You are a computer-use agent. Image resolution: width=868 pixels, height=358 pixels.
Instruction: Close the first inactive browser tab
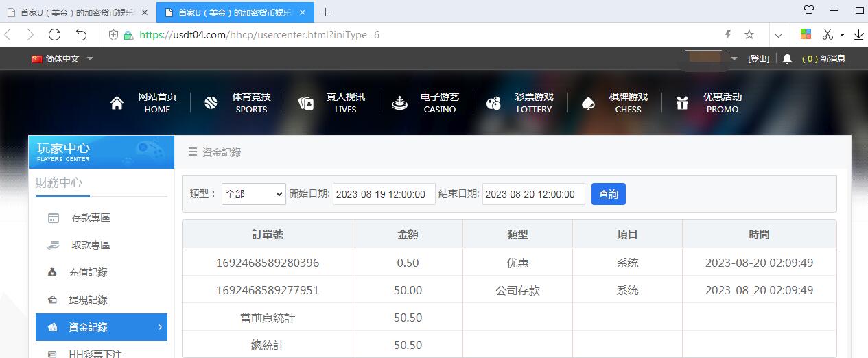click(x=143, y=12)
